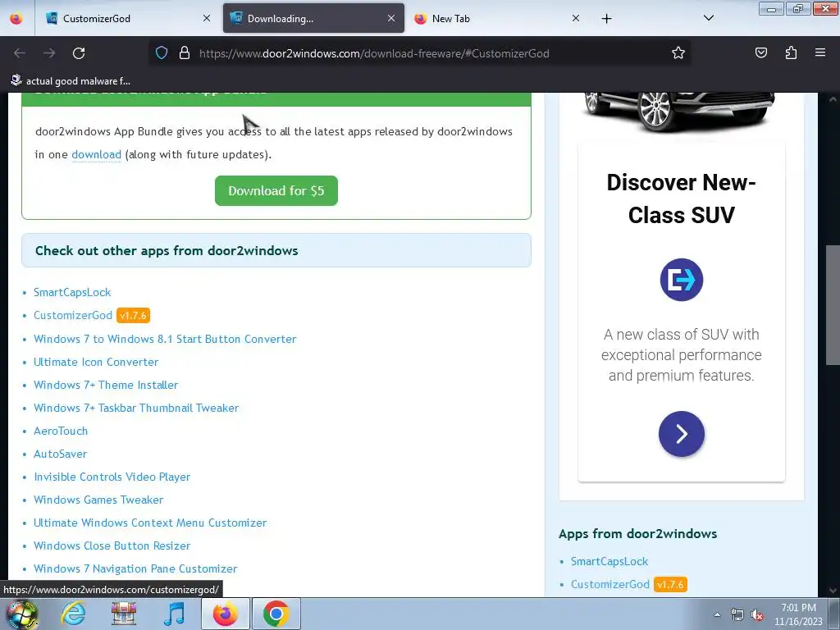This screenshot has height=630, width=840.
Task: Open CustomizerGod link in main list
Action: (73, 315)
